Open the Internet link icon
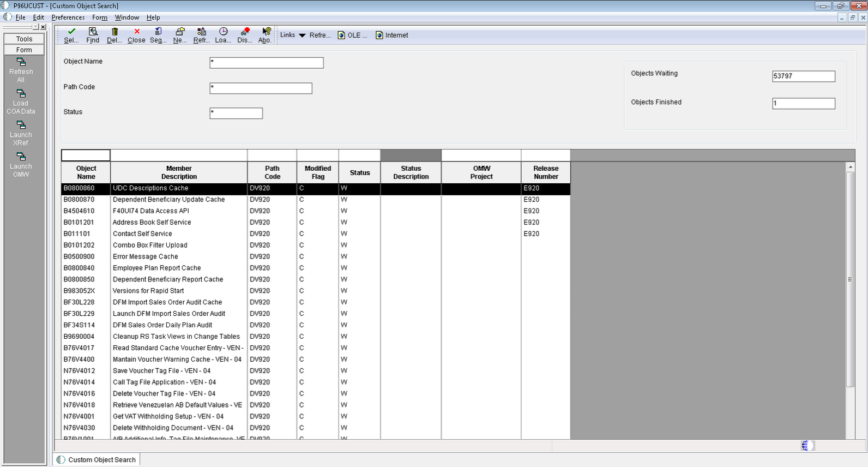The height and width of the screenshot is (467, 868). pos(379,35)
